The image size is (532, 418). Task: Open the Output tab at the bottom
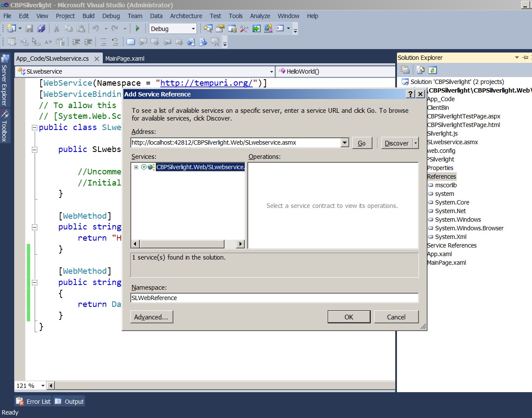click(x=69, y=401)
